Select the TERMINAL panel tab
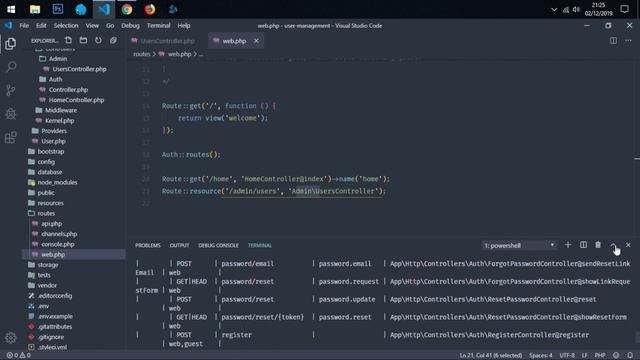The height and width of the screenshot is (360, 640). click(x=260, y=245)
